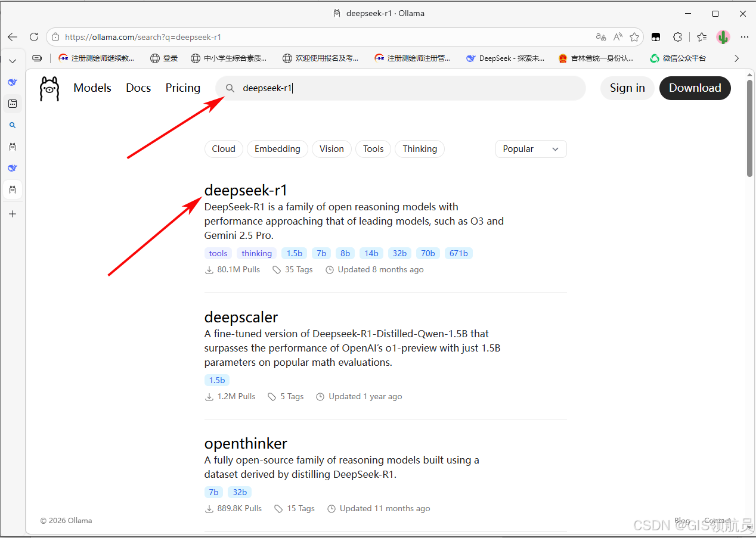The image size is (756, 538).
Task: Click the 'tools' tag under deepseek-r1
Action: pyautogui.click(x=218, y=253)
